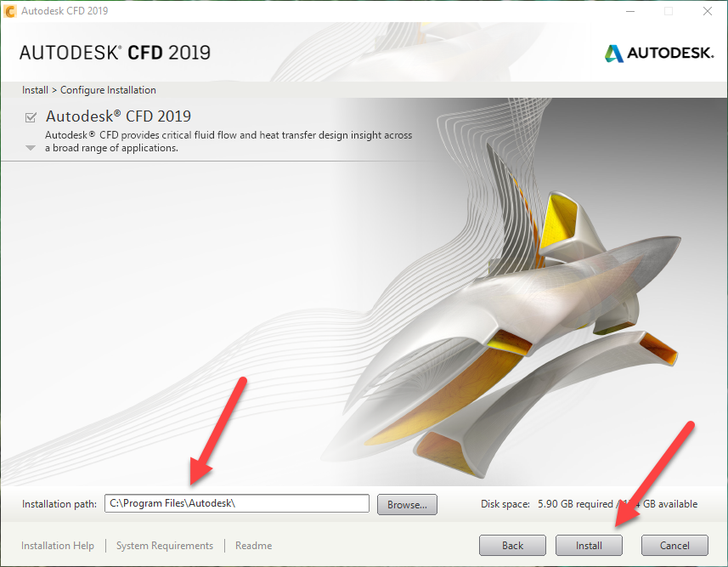Open the Browse folder dialog

click(x=407, y=504)
